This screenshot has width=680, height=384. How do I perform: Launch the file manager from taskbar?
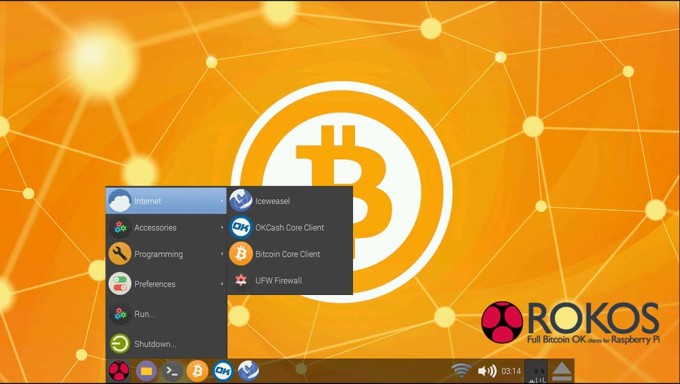[x=146, y=371]
